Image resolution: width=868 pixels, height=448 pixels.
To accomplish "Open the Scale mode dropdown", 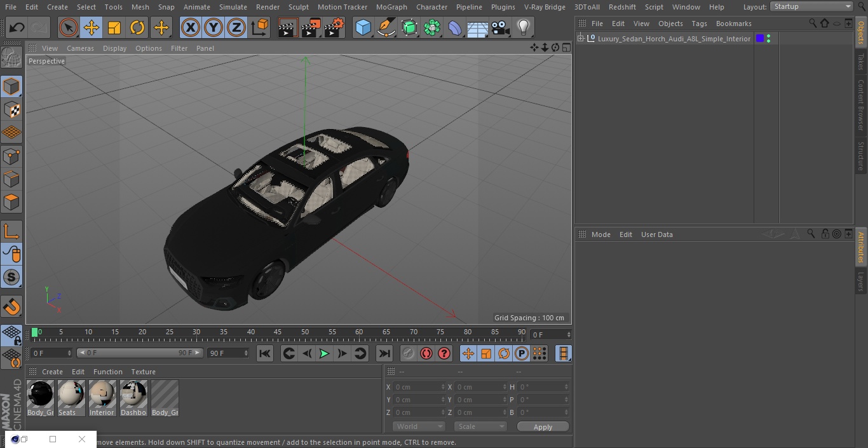I will point(480,426).
